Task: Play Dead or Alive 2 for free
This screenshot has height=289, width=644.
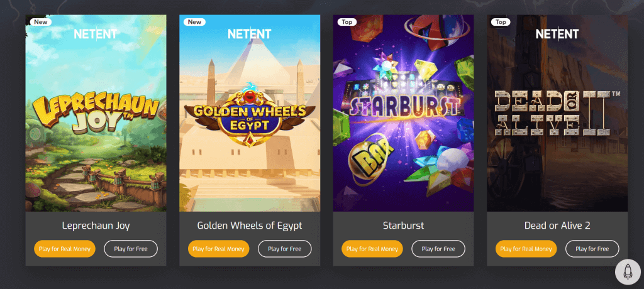Action: pyautogui.click(x=592, y=249)
